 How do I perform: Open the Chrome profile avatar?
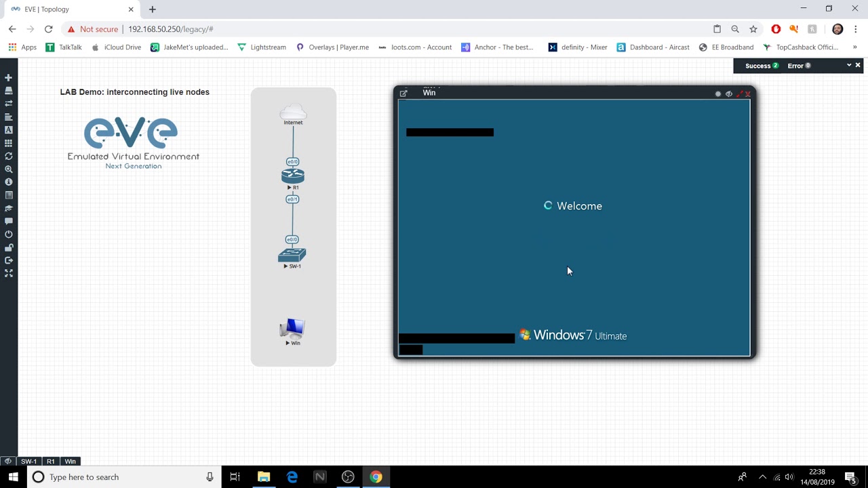tap(837, 29)
